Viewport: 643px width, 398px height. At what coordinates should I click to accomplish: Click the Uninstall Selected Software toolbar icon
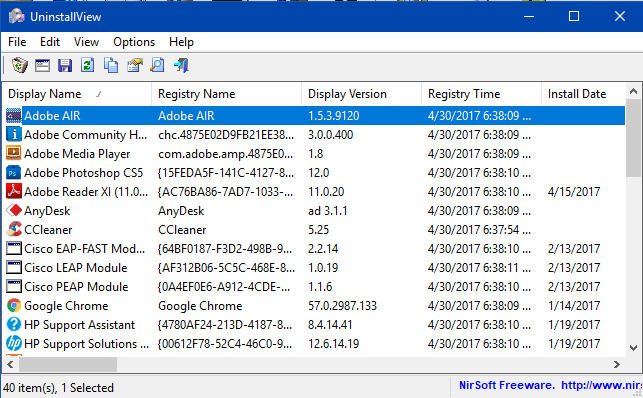pos(20,65)
